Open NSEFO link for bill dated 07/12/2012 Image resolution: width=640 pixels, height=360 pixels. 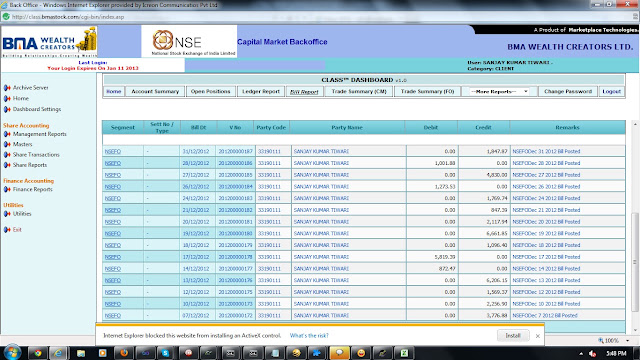(x=113, y=316)
